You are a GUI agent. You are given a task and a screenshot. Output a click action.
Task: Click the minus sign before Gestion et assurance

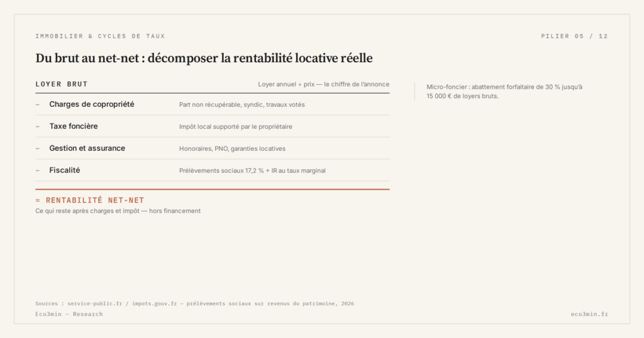[37, 148]
